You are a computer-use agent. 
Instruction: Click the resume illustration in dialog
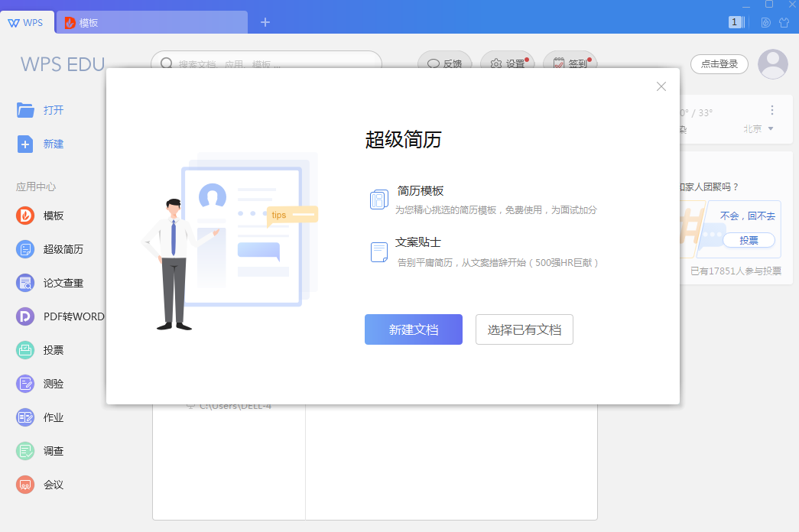click(229, 241)
